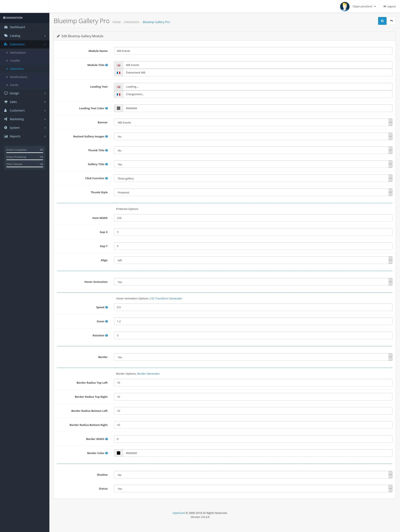This screenshot has width=400, height=532.
Task: Click the Logout link
Action: point(389,7)
